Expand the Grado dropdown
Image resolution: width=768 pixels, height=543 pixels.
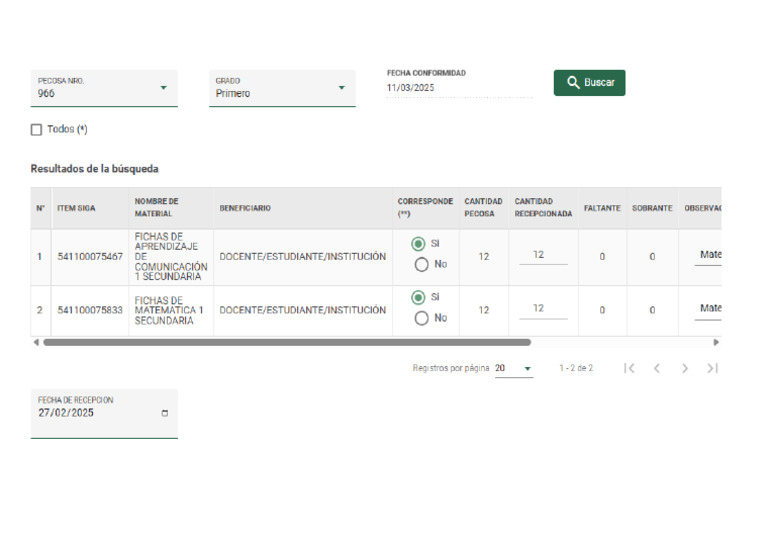[x=284, y=88]
